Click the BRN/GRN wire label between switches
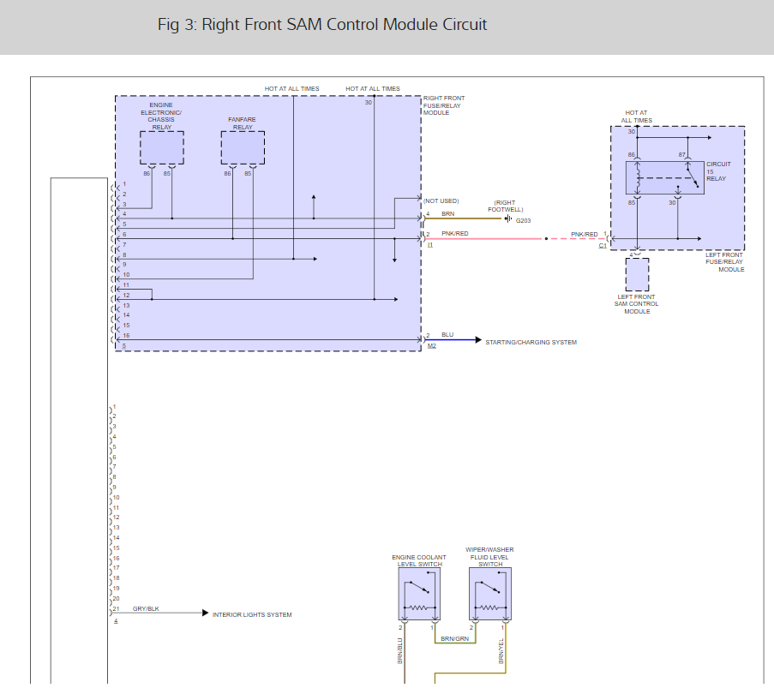 click(x=454, y=638)
